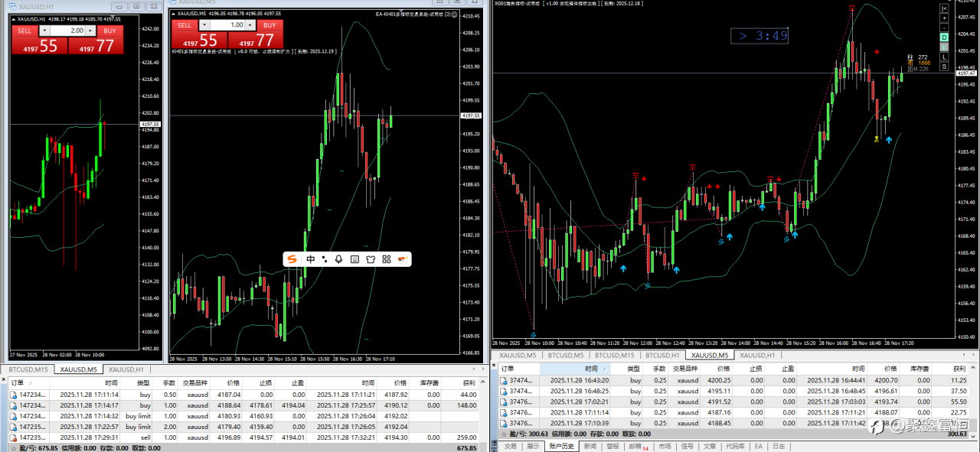The image size is (980, 452).
Task: Open the four-square toolbox icon on IME bar
Action: coord(387,259)
